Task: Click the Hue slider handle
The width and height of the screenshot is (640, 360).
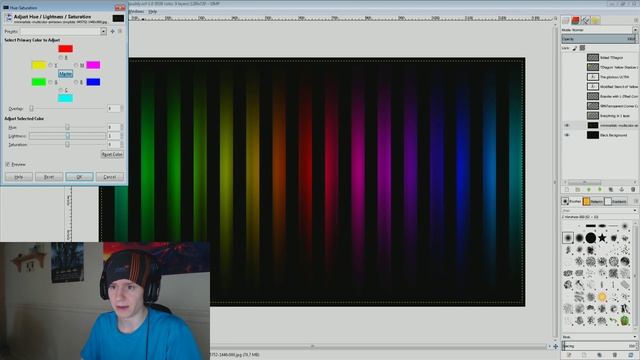Action: tap(67, 127)
